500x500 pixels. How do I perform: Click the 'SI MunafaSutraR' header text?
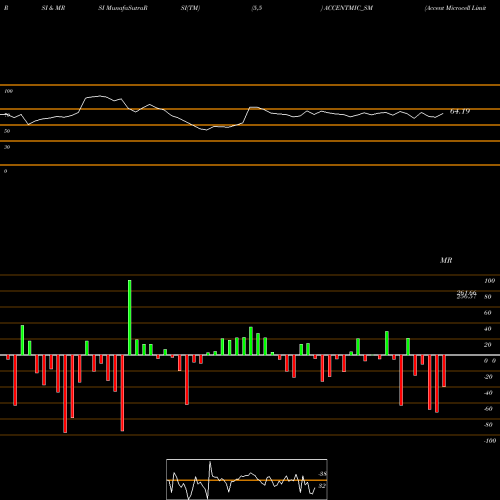coord(123,8)
